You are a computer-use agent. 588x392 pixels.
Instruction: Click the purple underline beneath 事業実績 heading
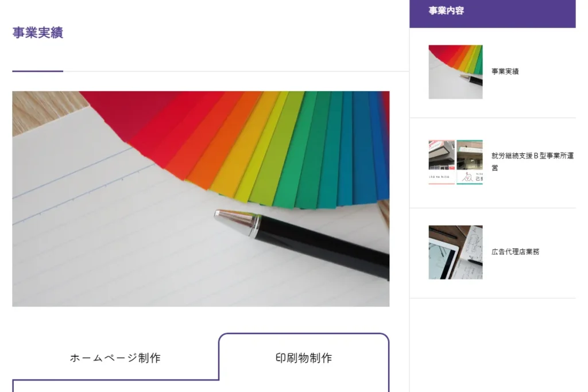pos(37,71)
